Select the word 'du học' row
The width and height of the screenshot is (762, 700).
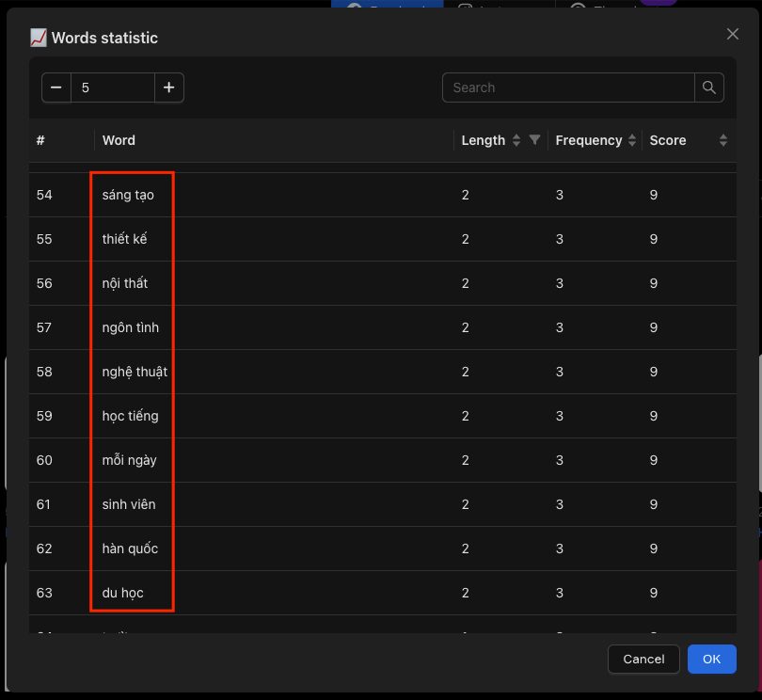(383, 593)
